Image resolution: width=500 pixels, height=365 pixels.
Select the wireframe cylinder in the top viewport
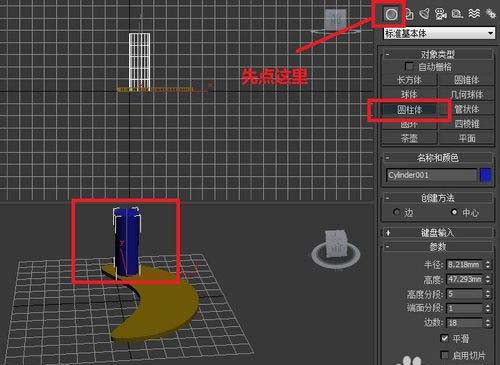[139, 62]
